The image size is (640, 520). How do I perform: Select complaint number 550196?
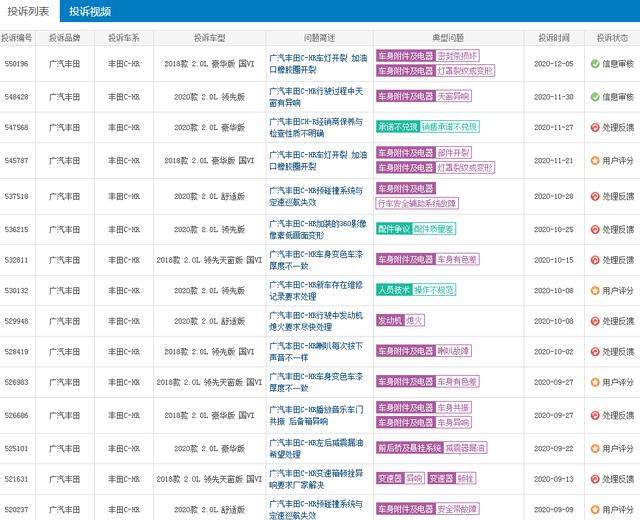coord(16,64)
